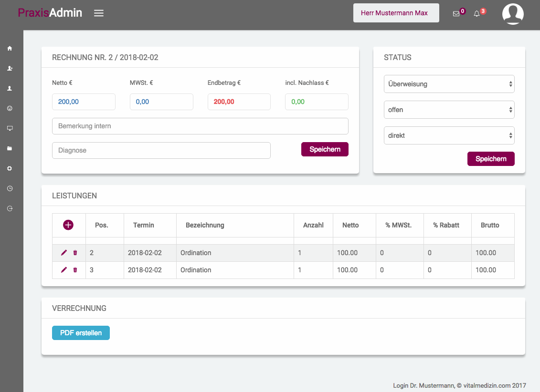Click the Bezeichnung column header
The width and height of the screenshot is (540, 392).
205,225
